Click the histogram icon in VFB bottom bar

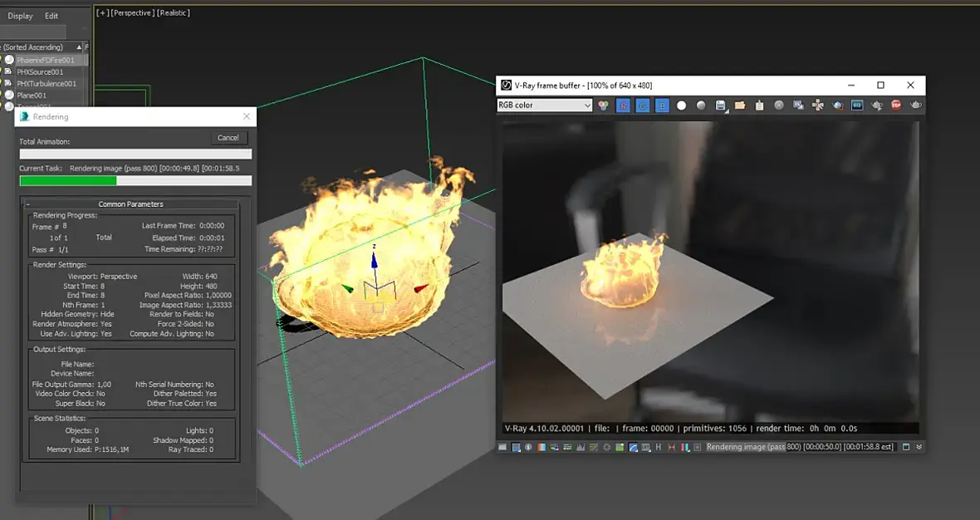tap(581, 447)
